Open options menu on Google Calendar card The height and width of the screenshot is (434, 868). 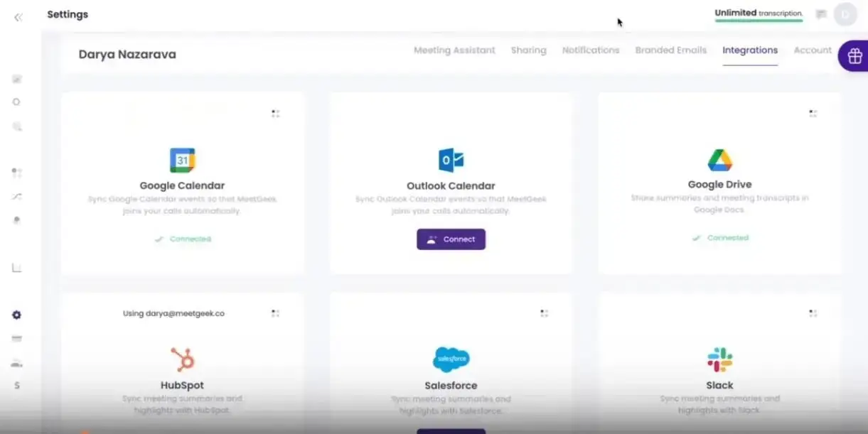[x=276, y=114]
